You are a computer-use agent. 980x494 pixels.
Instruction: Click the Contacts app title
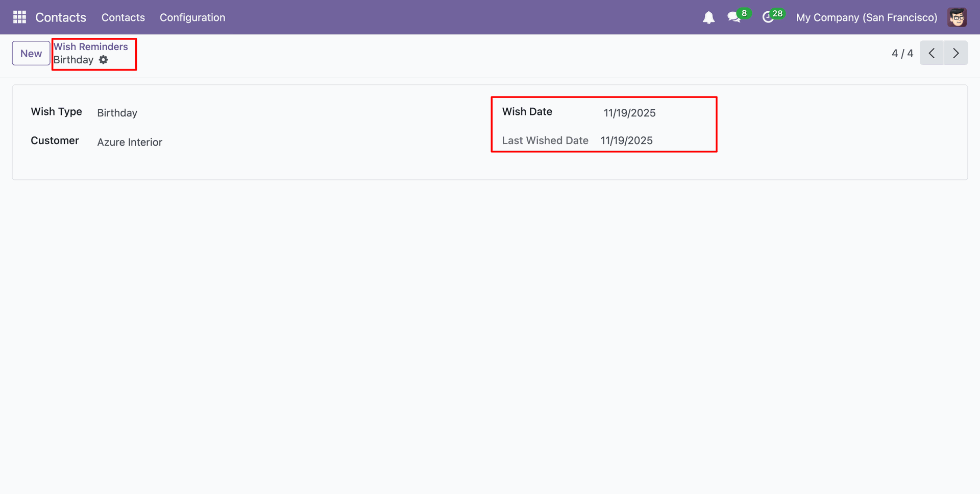(x=61, y=17)
